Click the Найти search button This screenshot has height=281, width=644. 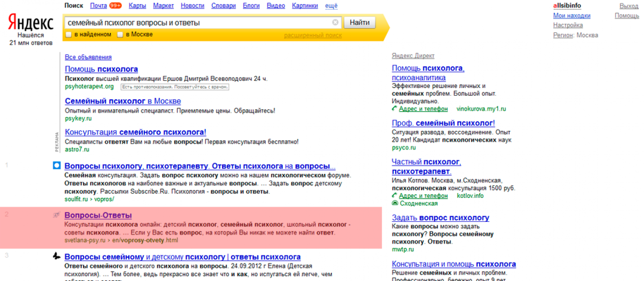tap(359, 22)
